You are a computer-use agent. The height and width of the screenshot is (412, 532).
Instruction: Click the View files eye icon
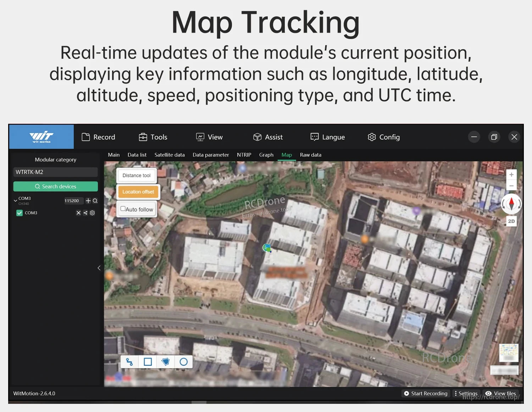click(x=488, y=394)
